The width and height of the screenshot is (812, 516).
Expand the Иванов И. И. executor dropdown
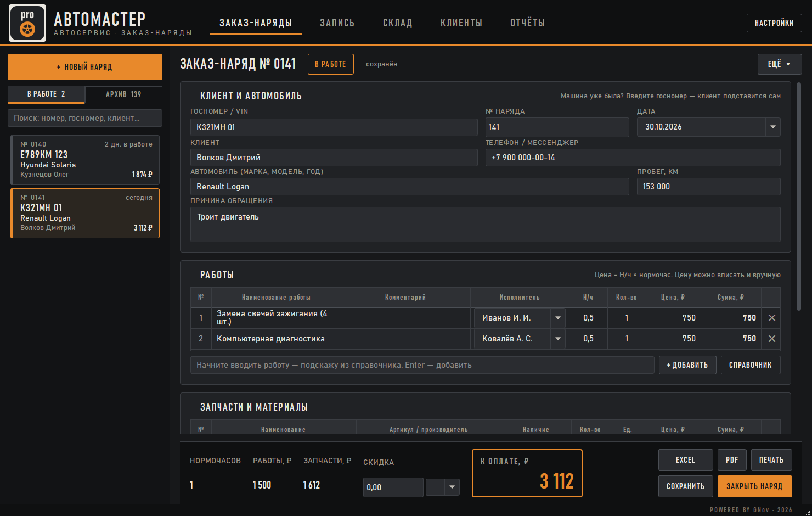(558, 318)
